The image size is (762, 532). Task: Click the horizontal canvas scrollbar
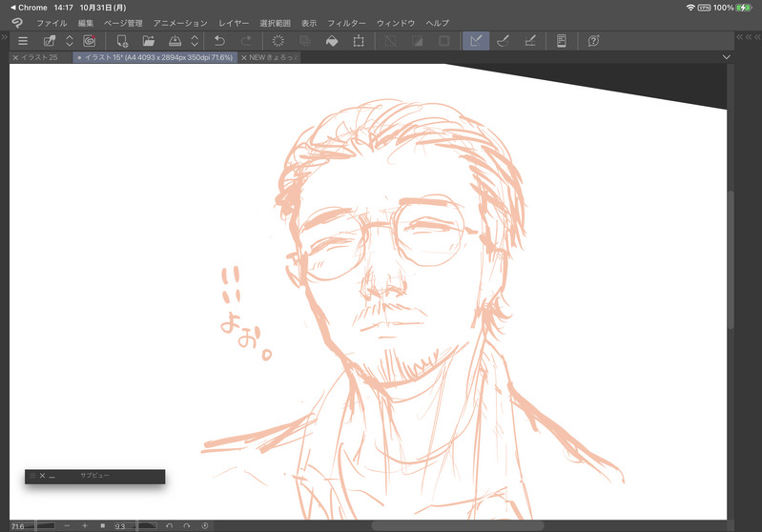[x=456, y=525]
